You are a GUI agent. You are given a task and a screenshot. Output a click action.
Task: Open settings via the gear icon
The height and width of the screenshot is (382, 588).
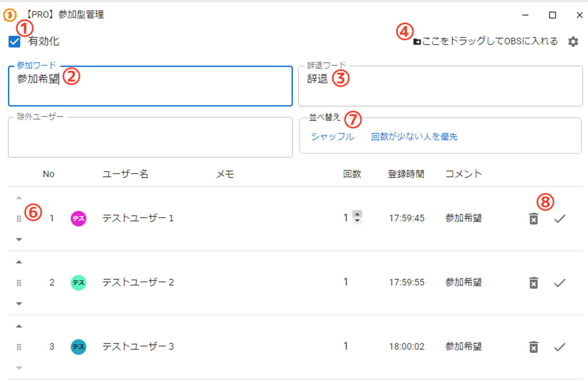click(x=573, y=42)
